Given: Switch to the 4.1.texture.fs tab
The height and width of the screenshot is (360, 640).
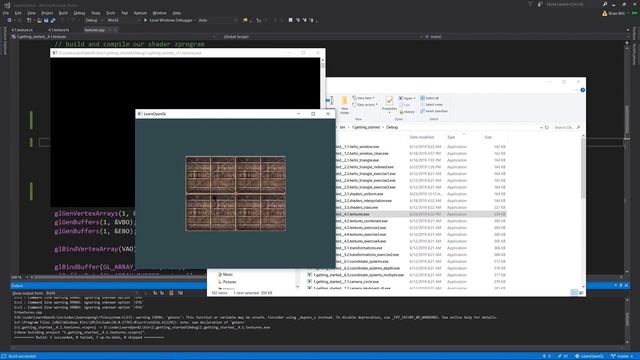Looking at the screenshot, I should click(59, 30).
